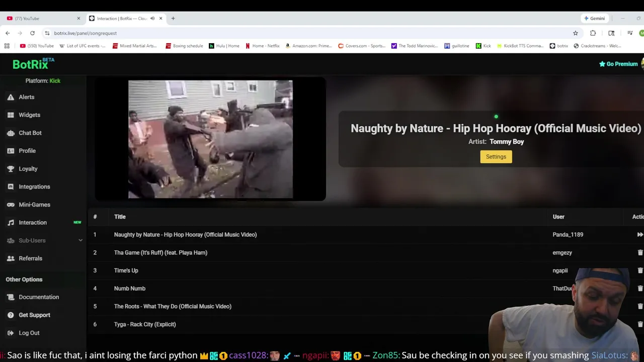
Task: Delete Tha Game (It's Ruff) from queue
Action: (640, 253)
